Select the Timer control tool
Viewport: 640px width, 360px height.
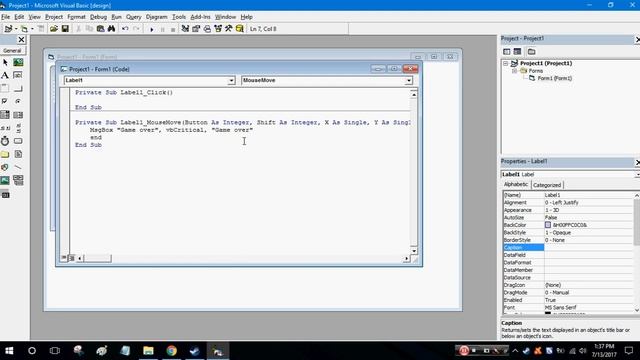[5, 141]
